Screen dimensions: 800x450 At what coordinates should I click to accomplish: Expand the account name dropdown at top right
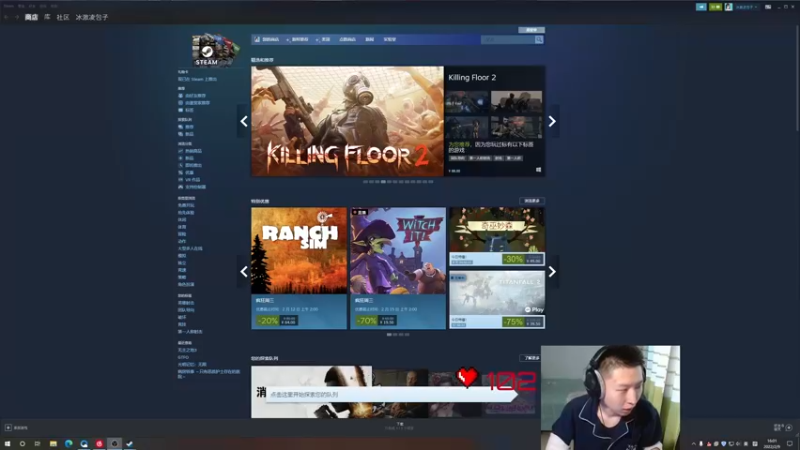coord(746,7)
